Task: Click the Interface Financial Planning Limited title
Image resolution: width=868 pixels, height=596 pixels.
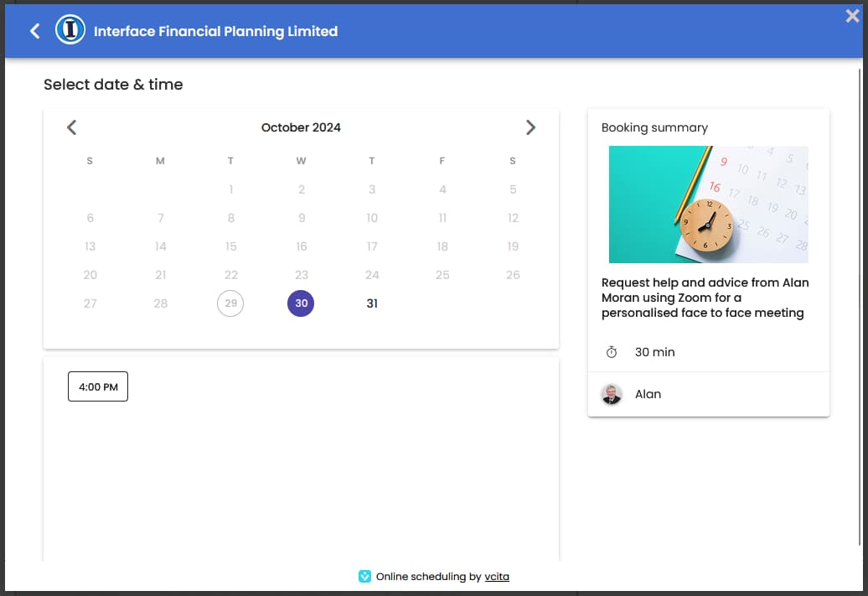Action: tap(215, 31)
